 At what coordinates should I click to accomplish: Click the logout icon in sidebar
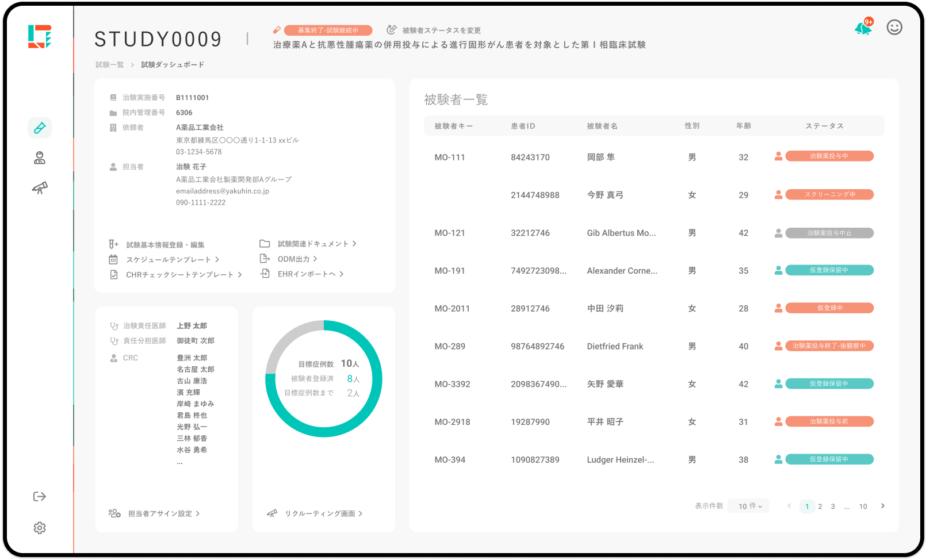(x=40, y=497)
